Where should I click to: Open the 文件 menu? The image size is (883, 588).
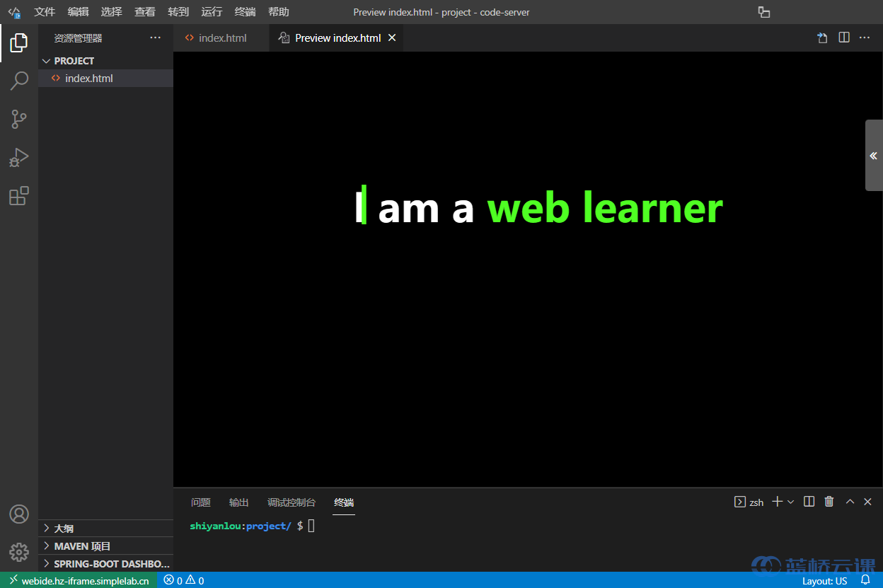[x=45, y=12]
